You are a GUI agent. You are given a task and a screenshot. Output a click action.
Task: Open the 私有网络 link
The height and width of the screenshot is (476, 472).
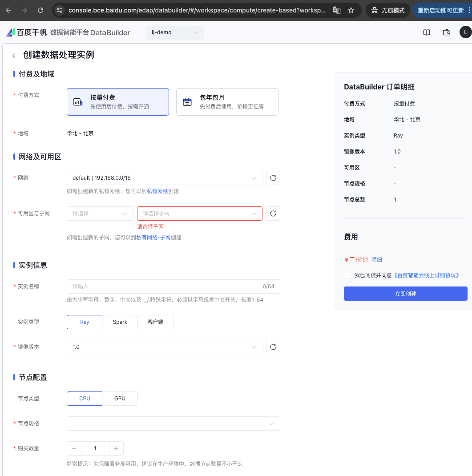pos(157,191)
